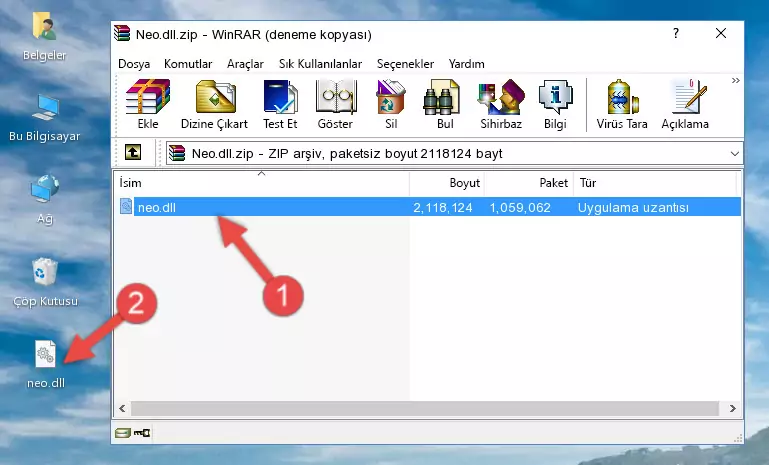
Task: Click the Sil delete icon
Action: tap(391, 104)
